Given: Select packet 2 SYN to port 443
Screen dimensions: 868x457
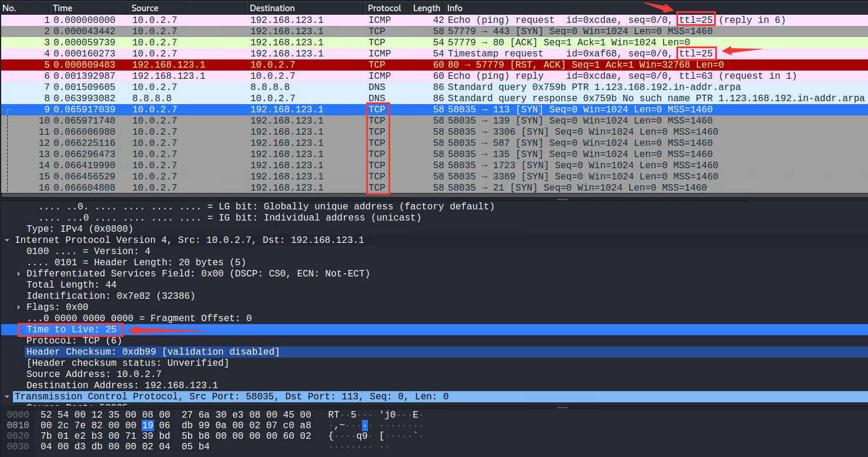Looking at the screenshot, I should pos(434,31).
